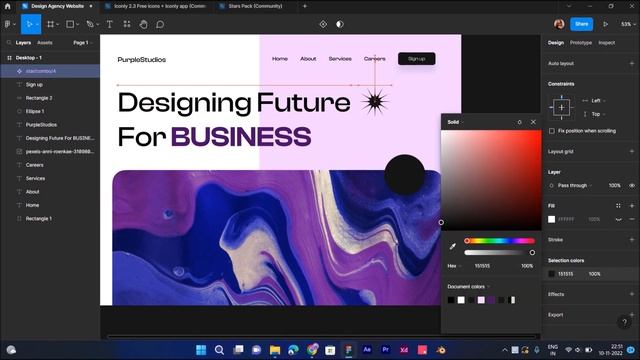Add a layout grid with plus icon
Viewport: 640px width, 360px height.
click(632, 151)
